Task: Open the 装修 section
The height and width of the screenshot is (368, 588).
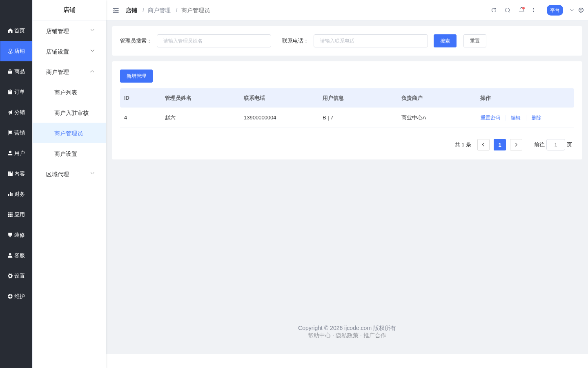Action: 16,235
